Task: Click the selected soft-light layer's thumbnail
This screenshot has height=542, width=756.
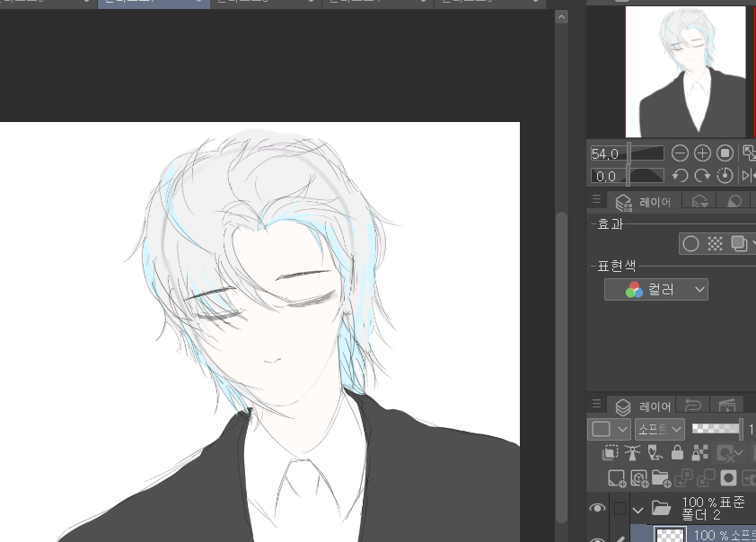Action: click(671, 534)
